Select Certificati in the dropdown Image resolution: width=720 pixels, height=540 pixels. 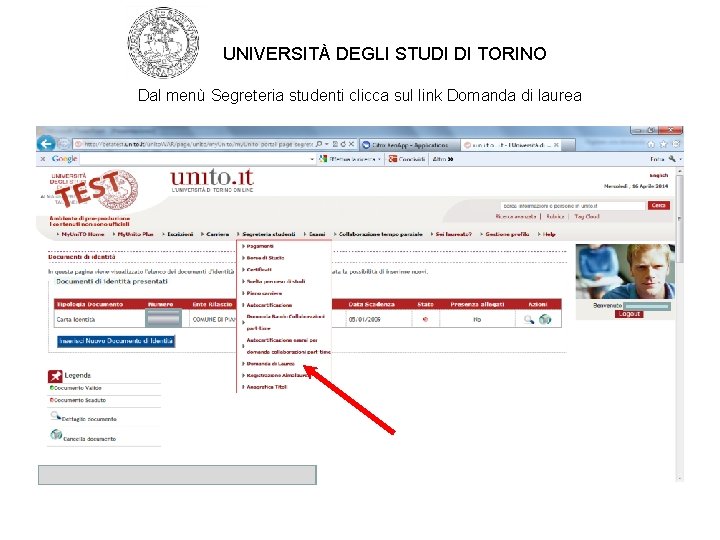(259, 270)
